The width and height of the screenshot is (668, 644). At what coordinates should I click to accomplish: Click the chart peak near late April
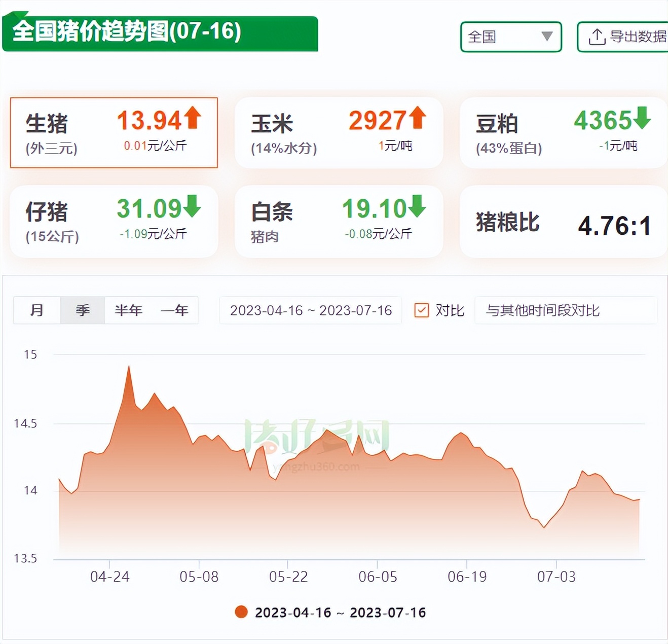point(129,366)
